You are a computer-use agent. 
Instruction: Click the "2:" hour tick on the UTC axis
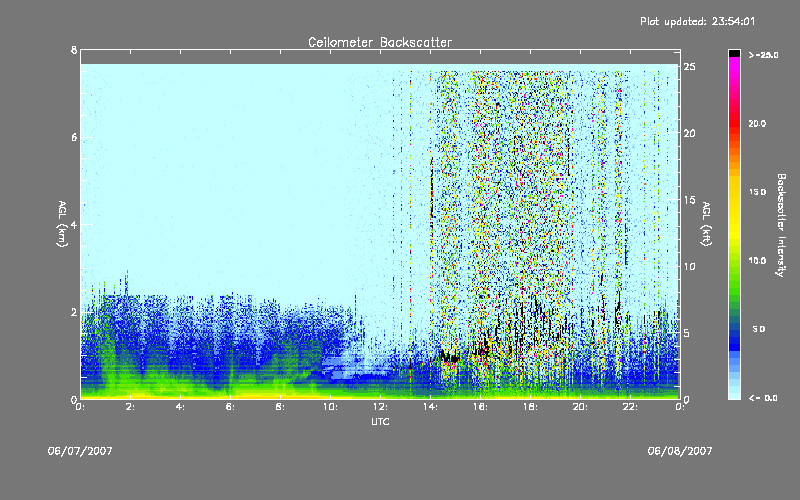(130, 407)
